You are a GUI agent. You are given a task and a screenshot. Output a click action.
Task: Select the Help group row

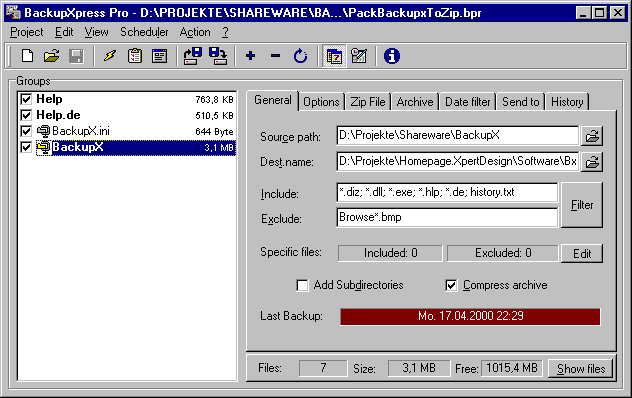click(127, 99)
